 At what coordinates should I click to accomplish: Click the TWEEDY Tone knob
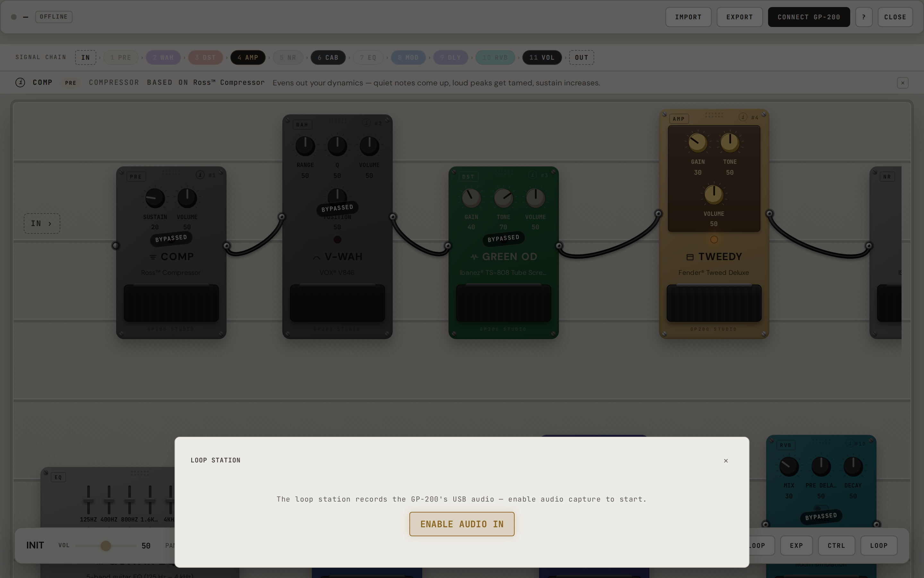point(730,143)
